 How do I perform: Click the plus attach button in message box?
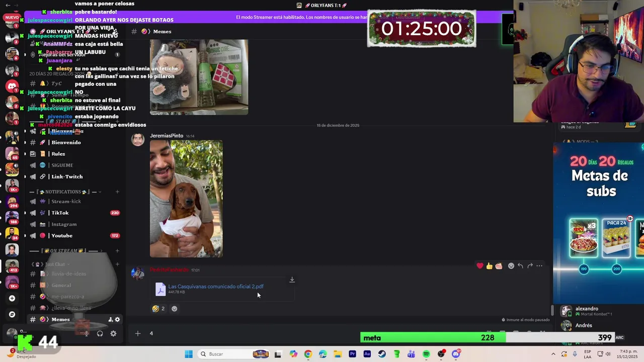click(137, 333)
